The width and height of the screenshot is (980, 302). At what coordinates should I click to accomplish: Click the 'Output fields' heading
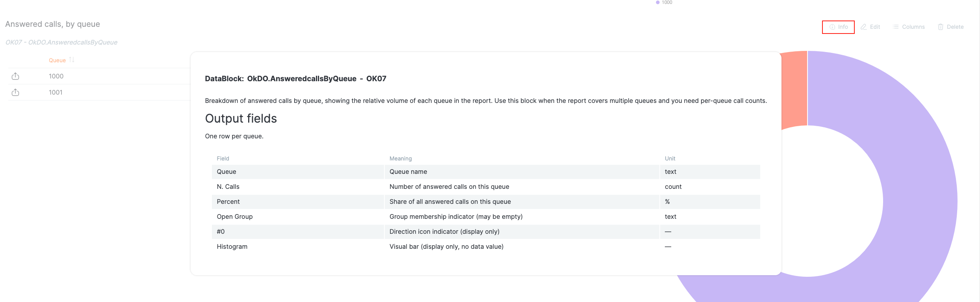241,118
